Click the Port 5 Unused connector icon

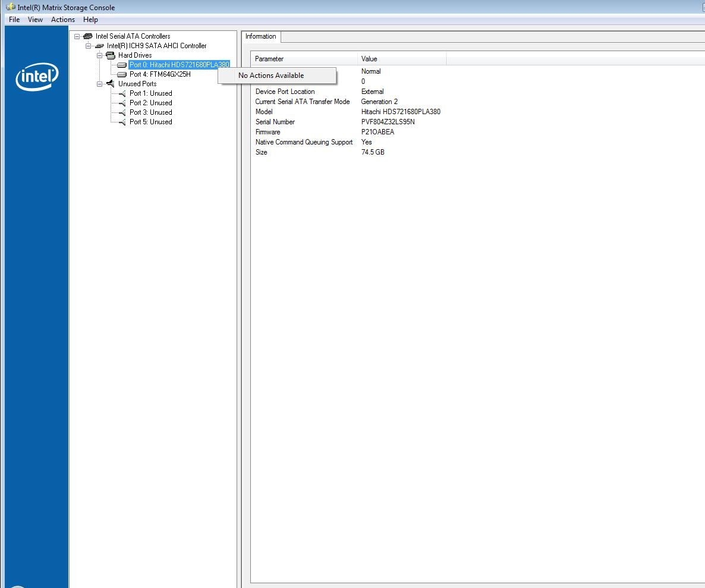(122, 122)
